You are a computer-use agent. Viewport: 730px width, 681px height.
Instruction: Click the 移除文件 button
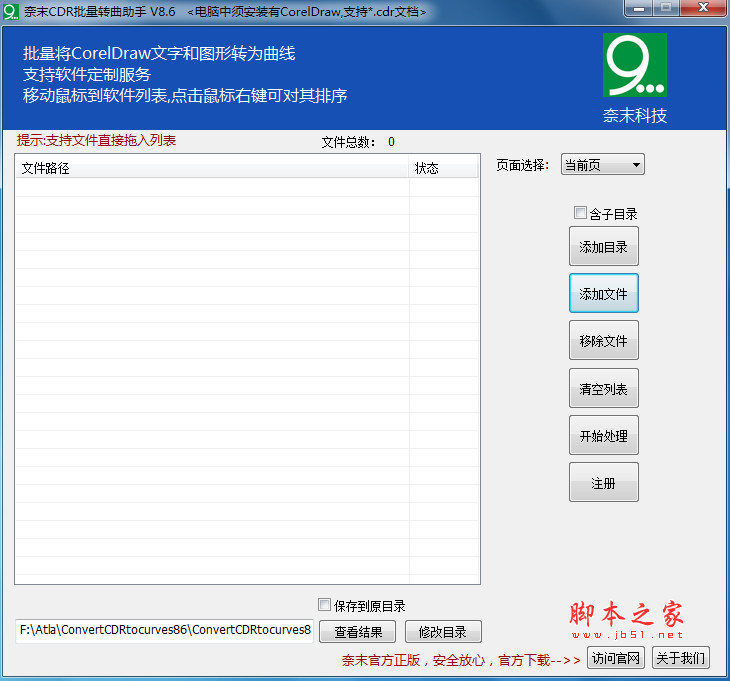603,341
